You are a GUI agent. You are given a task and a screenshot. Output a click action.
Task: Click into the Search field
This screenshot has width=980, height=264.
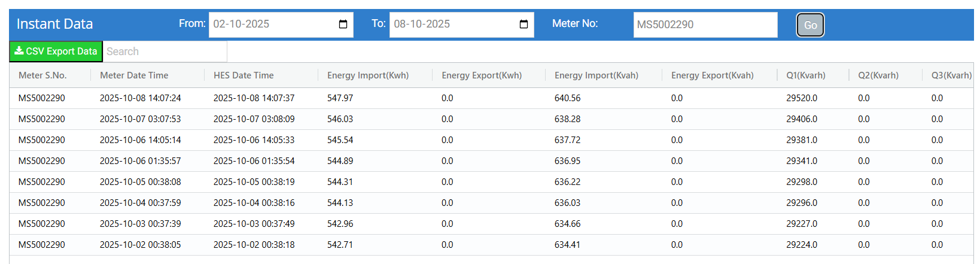tap(165, 51)
